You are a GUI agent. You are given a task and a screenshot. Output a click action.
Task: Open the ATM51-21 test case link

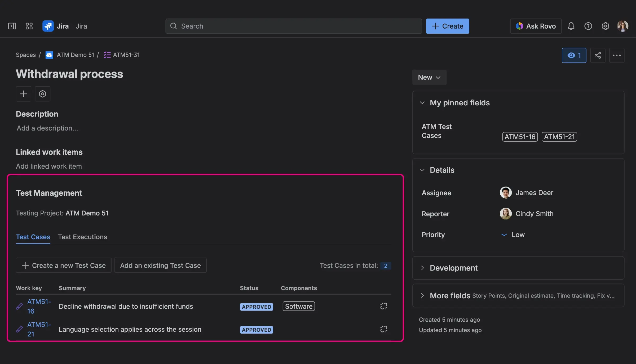(x=39, y=329)
